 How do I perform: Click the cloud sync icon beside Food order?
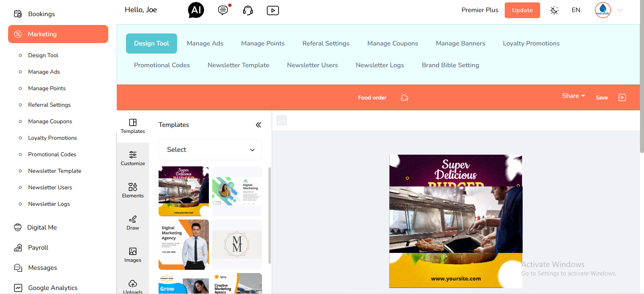405,97
